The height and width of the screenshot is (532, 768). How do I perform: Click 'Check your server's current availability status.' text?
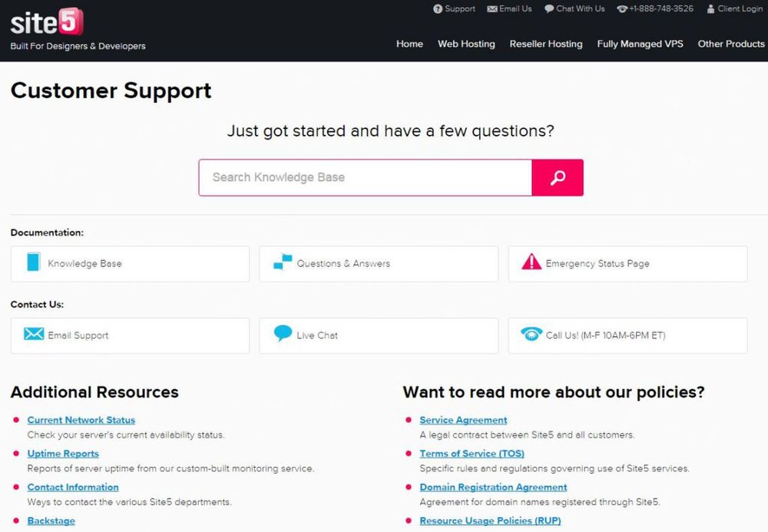126,435
